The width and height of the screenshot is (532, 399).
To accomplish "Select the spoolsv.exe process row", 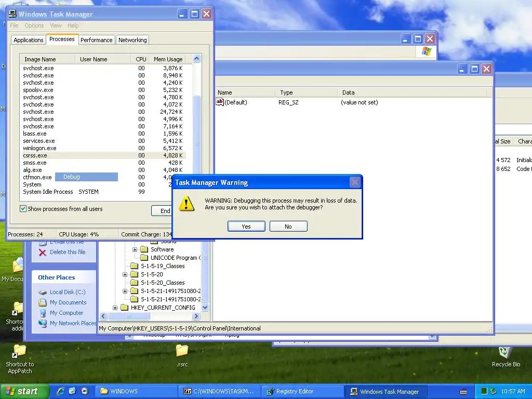I will click(103, 90).
